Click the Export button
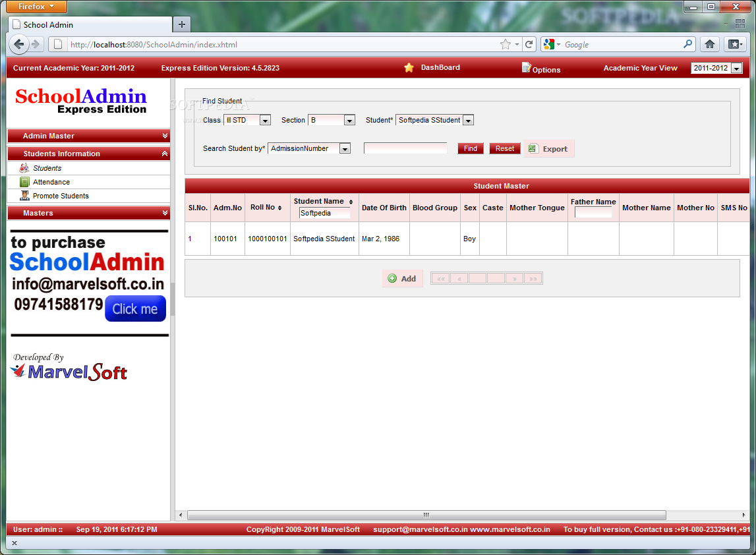 [x=548, y=148]
